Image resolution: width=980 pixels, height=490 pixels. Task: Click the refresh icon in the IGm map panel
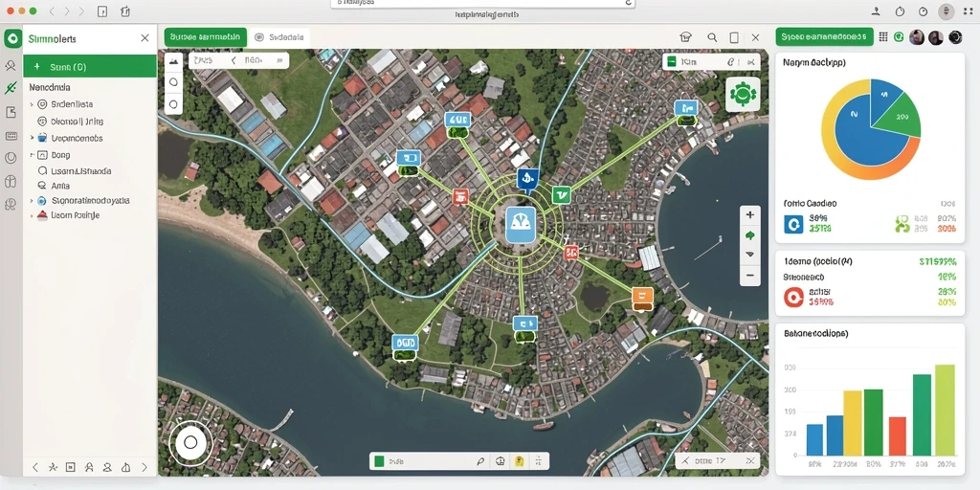[x=730, y=62]
